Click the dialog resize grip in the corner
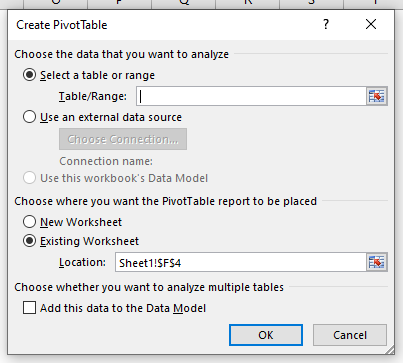 click(x=389, y=350)
